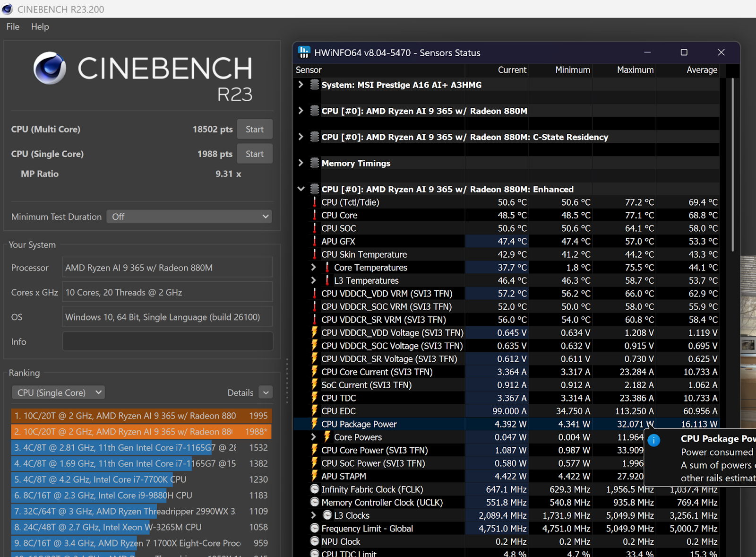Open the Help menu
The image size is (756, 557).
(40, 26)
